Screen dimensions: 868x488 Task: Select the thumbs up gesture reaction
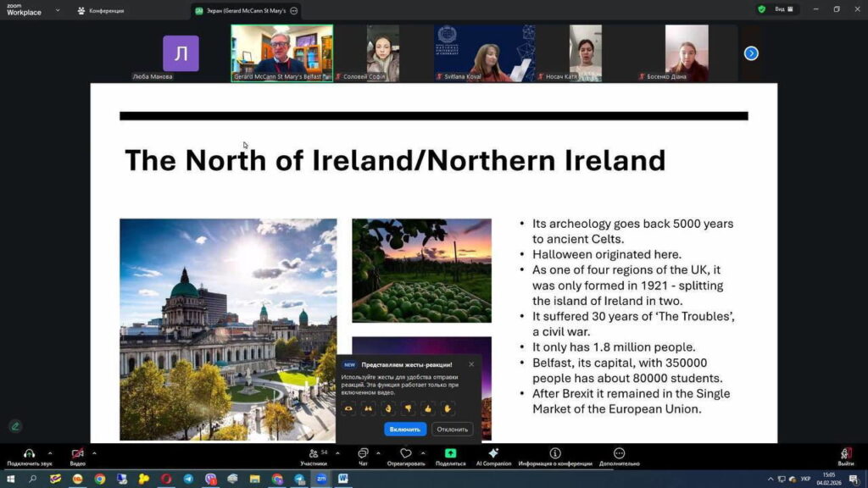[428, 408]
